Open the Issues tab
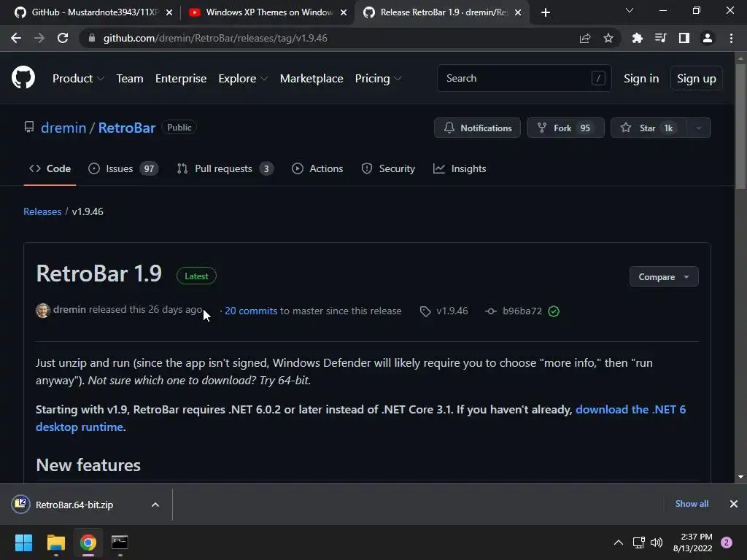 tap(123, 168)
